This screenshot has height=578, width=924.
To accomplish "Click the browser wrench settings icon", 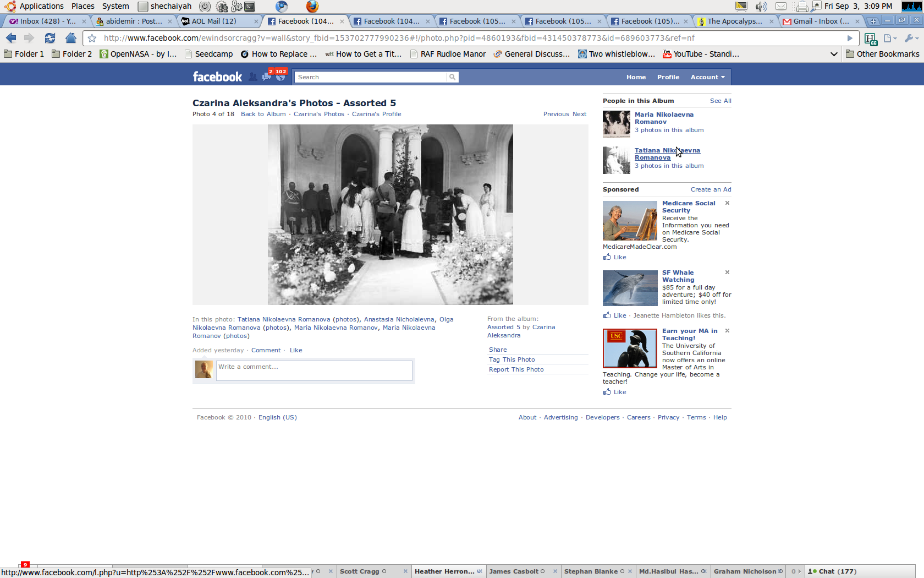I will tap(910, 38).
